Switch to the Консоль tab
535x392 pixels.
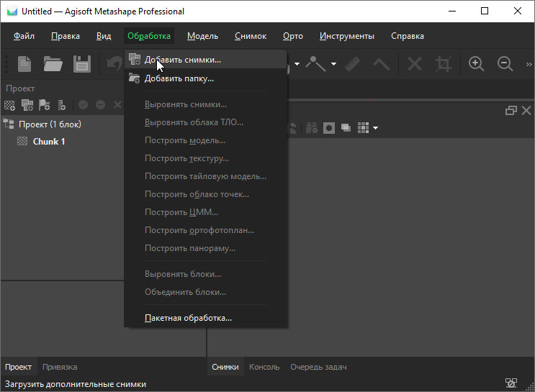click(264, 367)
